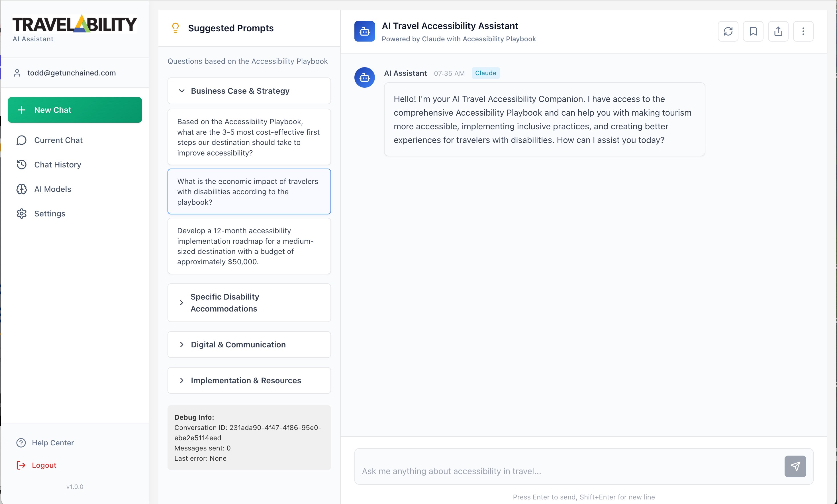The width and height of the screenshot is (837, 504).
Task: Open Current Chat
Action: click(x=75, y=140)
